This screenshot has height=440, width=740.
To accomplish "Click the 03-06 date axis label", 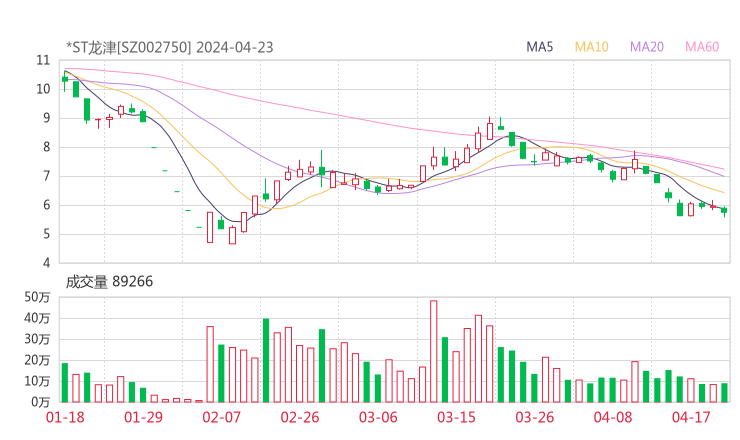I will tap(378, 417).
